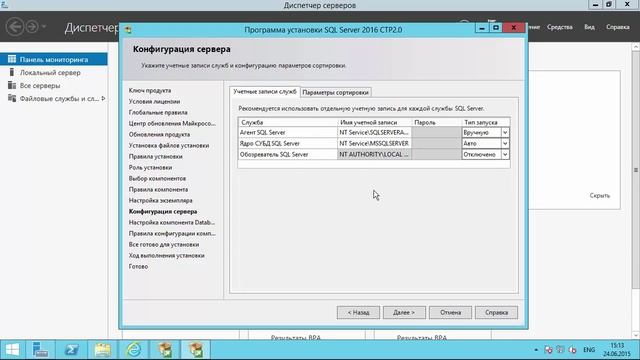
Task: Expand the Файловые службы arrow
Action: tap(103, 98)
